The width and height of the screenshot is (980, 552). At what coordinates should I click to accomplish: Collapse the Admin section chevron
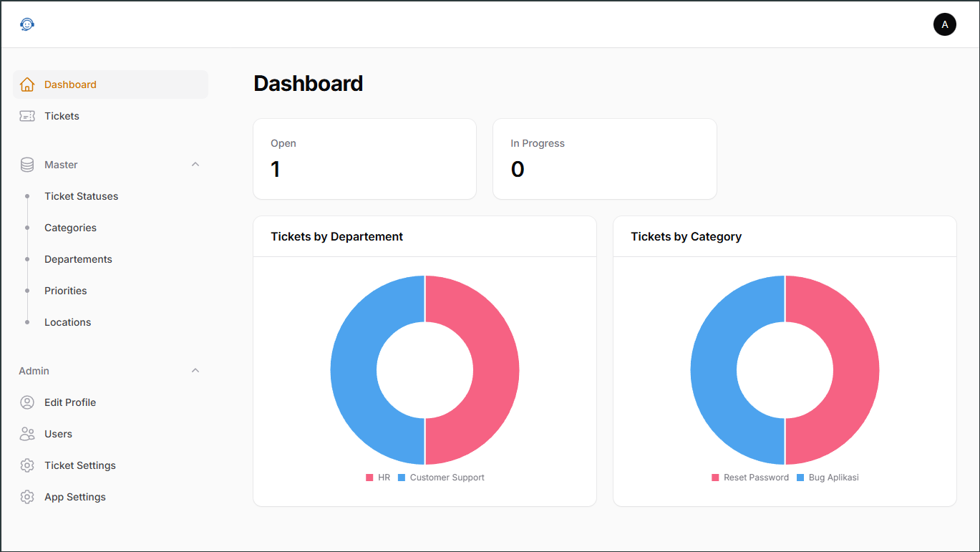pyautogui.click(x=195, y=370)
